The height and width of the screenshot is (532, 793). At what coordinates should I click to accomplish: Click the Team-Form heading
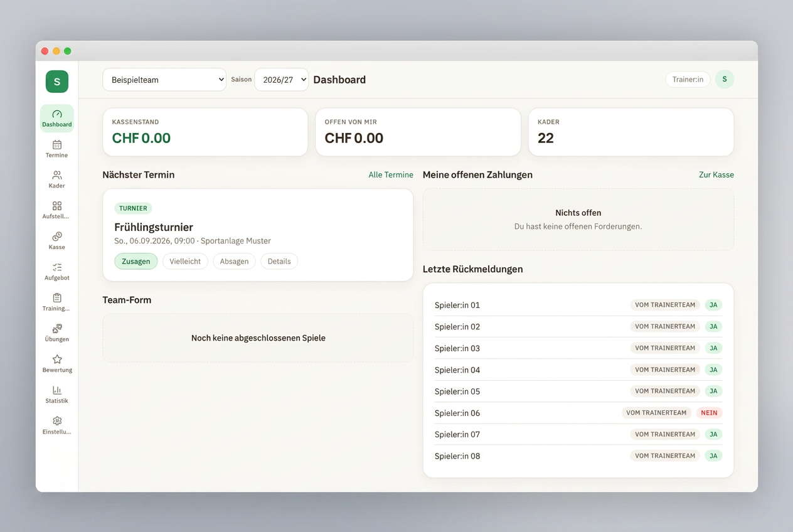click(127, 300)
